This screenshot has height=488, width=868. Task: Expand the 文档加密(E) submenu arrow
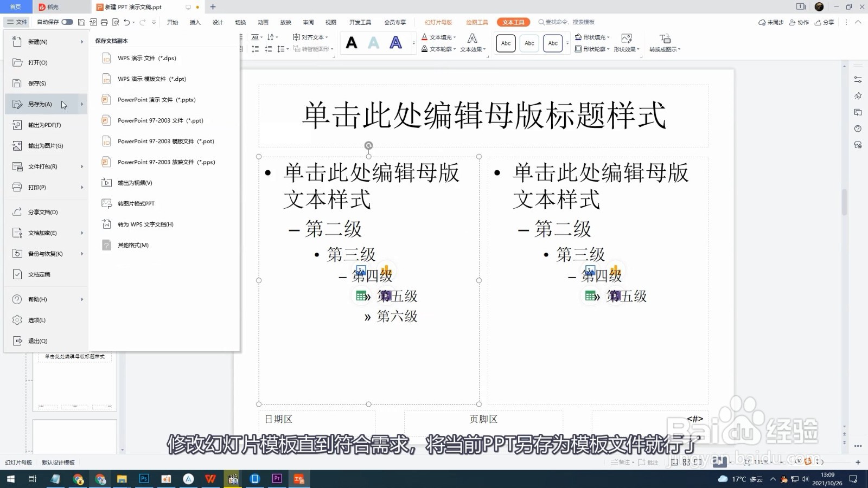click(x=82, y=233)
